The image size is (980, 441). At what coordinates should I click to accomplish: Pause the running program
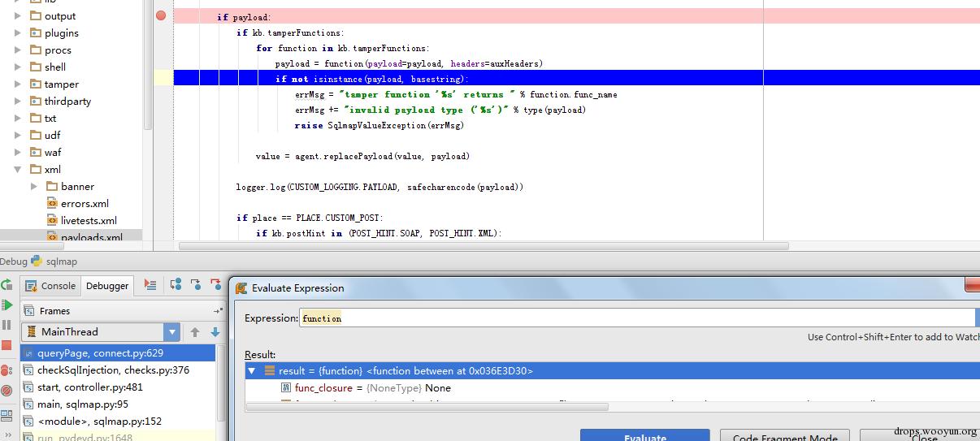tap(7, 325)
